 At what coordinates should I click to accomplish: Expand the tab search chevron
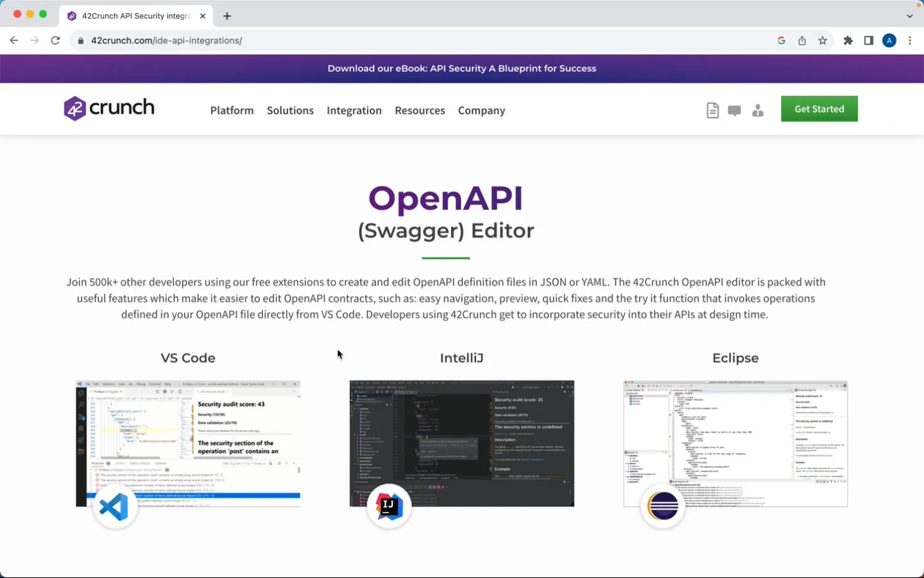click(910, 16)
